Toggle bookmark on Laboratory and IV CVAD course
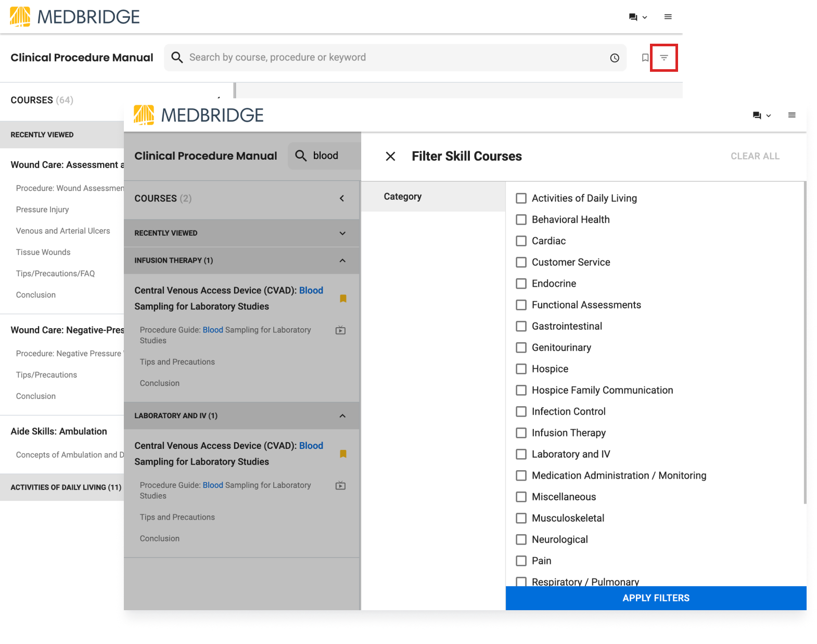The image size is (817, 644). click(x=343, y=454)
